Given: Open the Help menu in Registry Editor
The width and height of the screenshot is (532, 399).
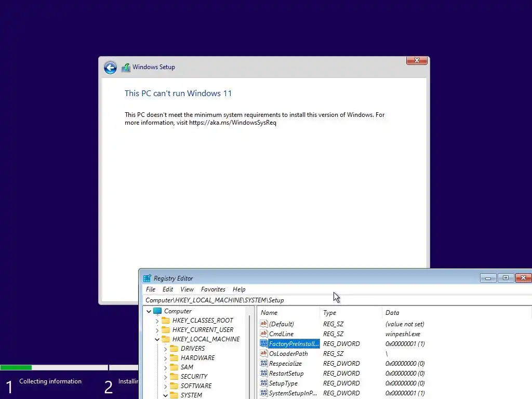Looking at the screenshot, I should [239, 289].
